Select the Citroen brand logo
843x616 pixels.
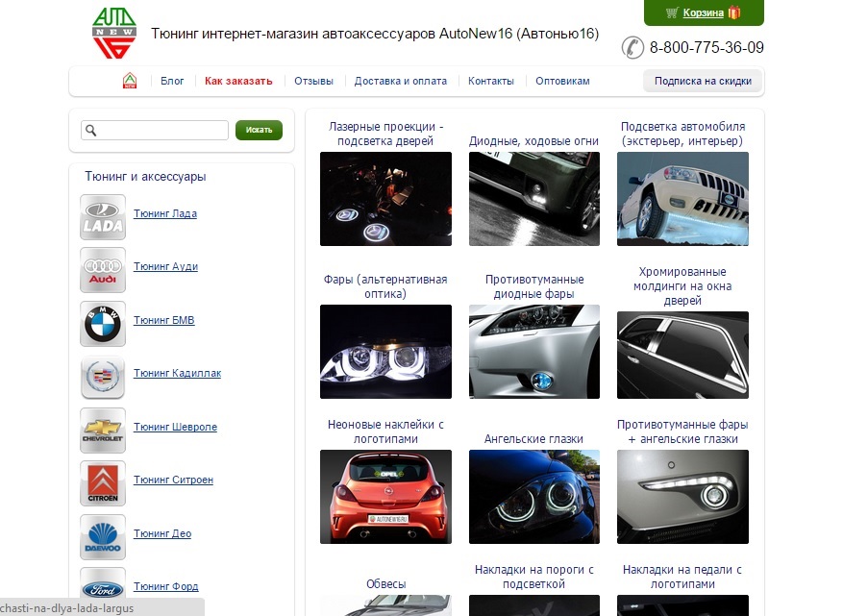point(103,483)
